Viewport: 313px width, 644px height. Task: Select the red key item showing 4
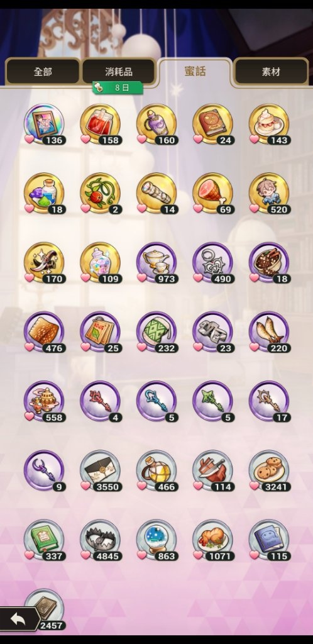[x=101, y=401]
